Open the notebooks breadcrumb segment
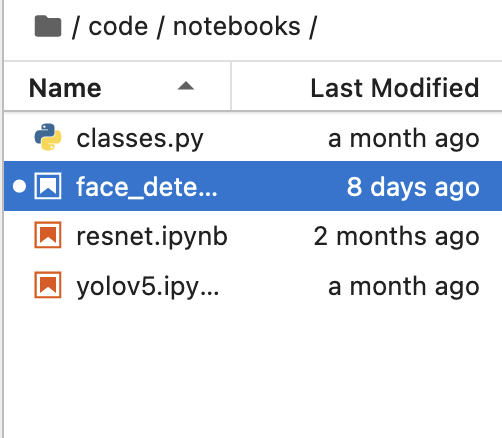 237,27
